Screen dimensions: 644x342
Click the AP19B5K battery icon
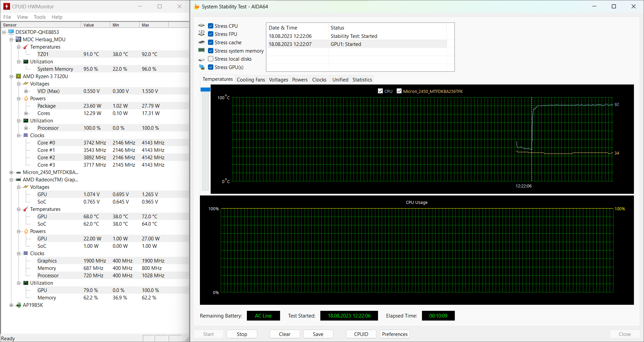[x=18, y=305]
